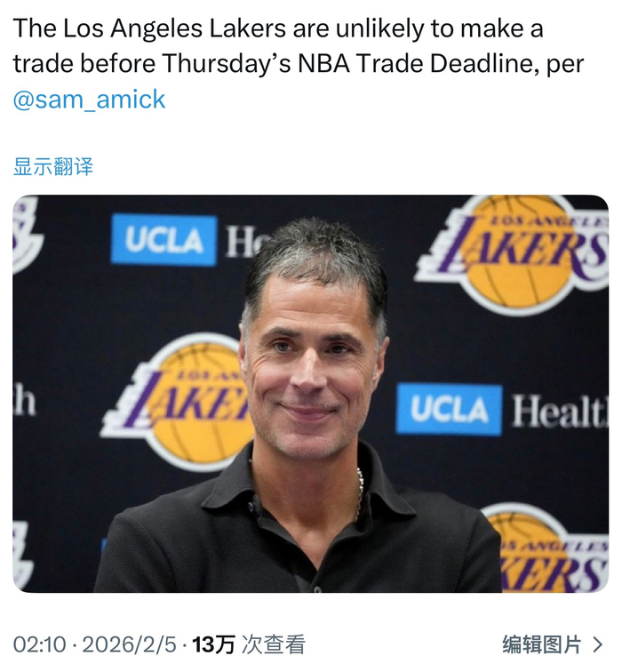The image size is (622, 672).
Task: Click the white Health word in photo
Action: click(x=561, y=411)
